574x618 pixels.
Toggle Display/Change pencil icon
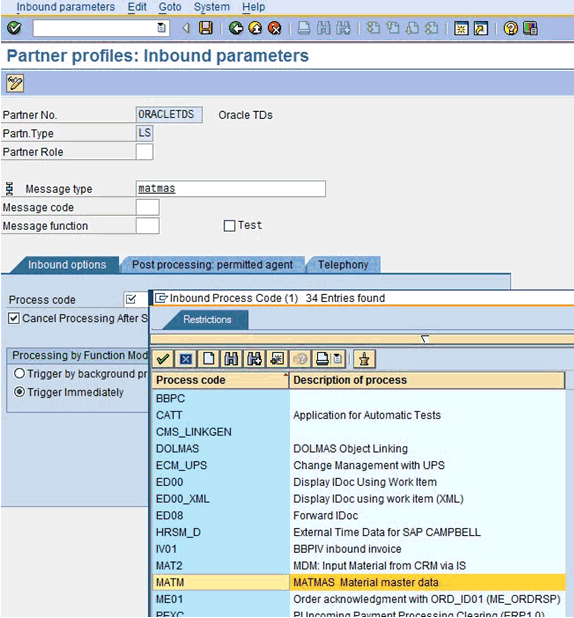[15, 83]
